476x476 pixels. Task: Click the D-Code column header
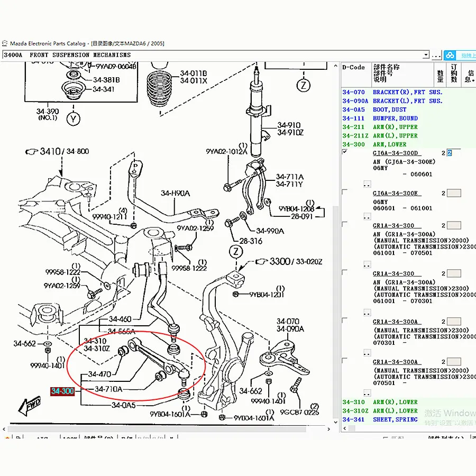(356, 75)
